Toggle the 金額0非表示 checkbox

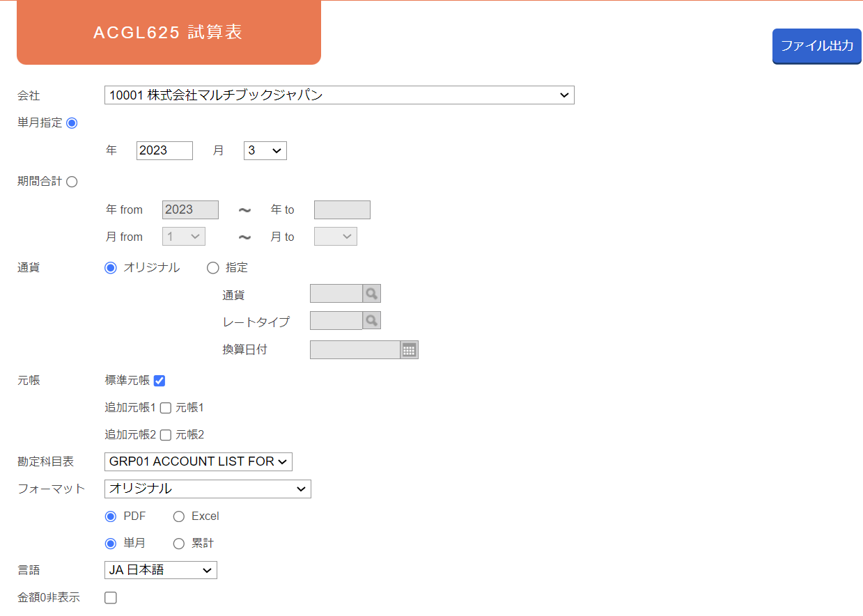click(x=111, y=597)
